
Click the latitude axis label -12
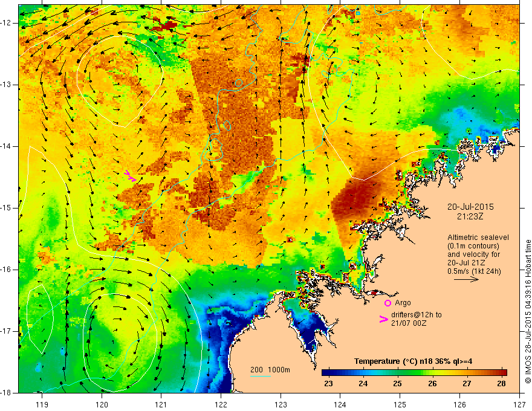[x=7, y=23]
